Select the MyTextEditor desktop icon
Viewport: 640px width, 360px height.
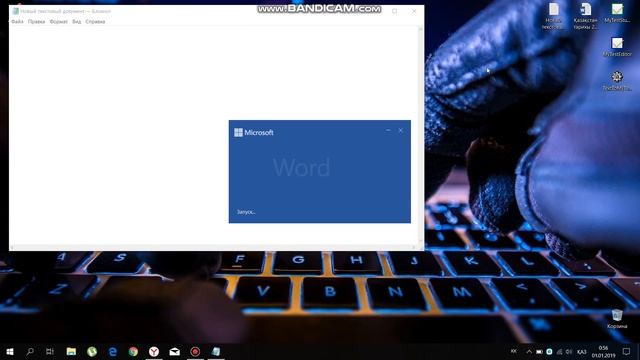[617, 47]
